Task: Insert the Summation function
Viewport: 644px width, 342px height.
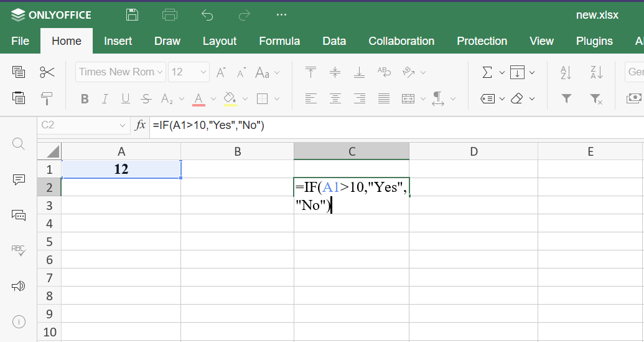Action: tap(487, 72)
